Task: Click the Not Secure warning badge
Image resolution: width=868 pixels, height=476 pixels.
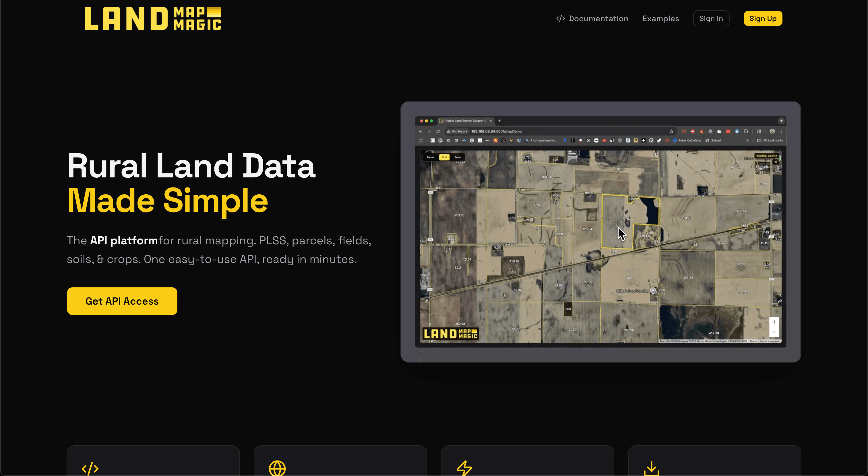Action: [x=457, y=131]
